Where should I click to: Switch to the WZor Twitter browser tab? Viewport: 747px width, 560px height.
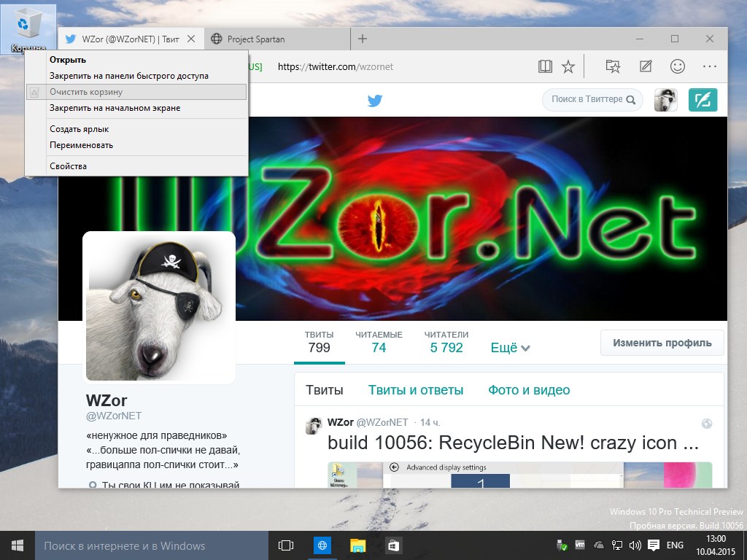(x=131, y=39)
